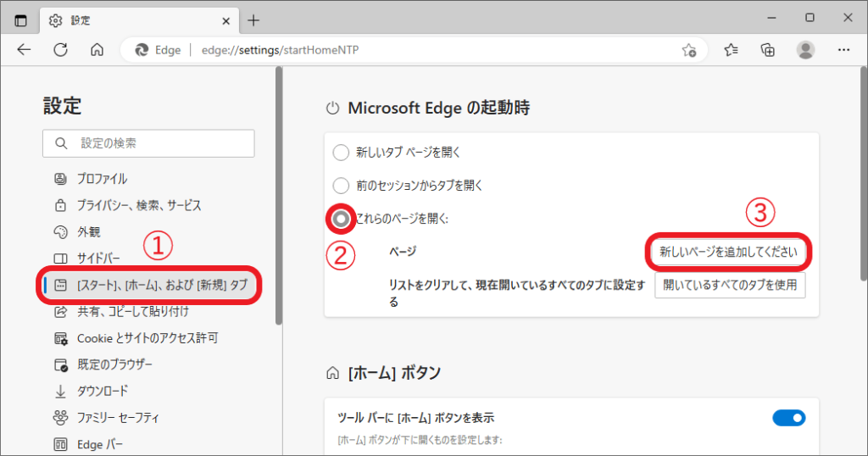
Task: Click the [ホーム] ボタン section heading
Action: [394, 373]
